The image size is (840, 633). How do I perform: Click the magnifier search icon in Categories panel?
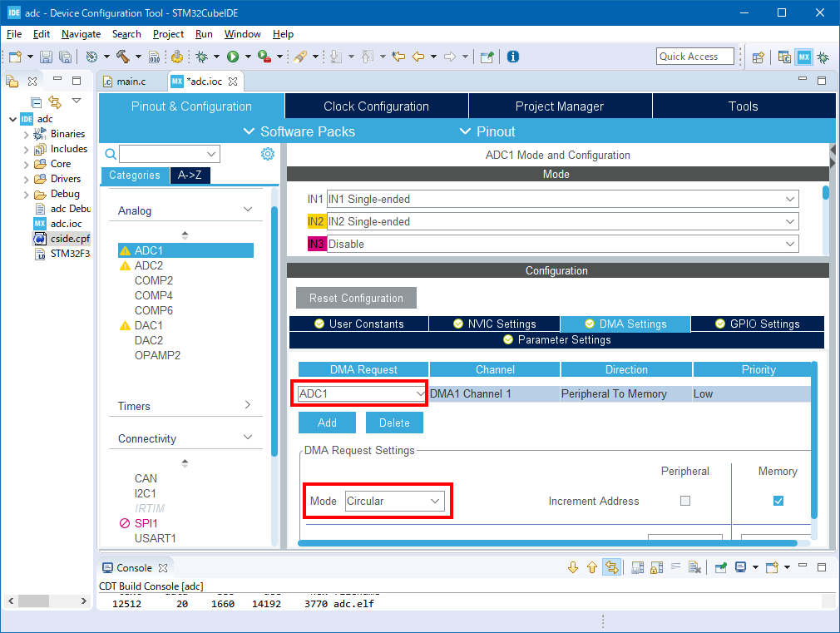click(x=111, y=155)
